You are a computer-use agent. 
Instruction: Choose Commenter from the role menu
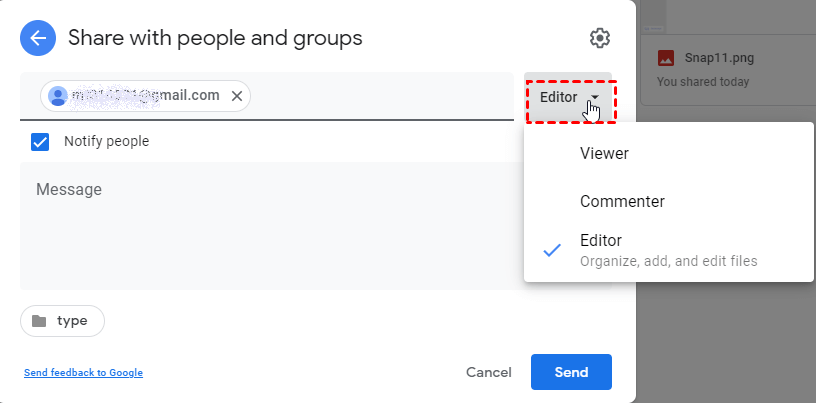622,201
